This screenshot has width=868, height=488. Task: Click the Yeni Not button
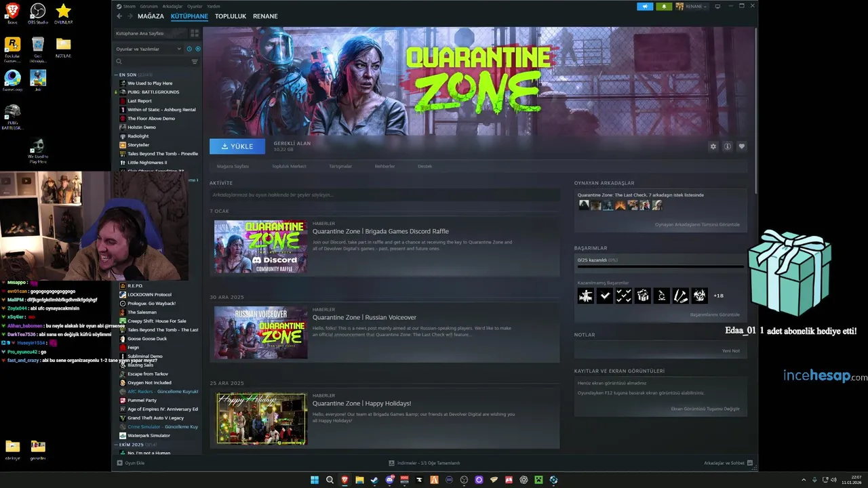[731, 350]
